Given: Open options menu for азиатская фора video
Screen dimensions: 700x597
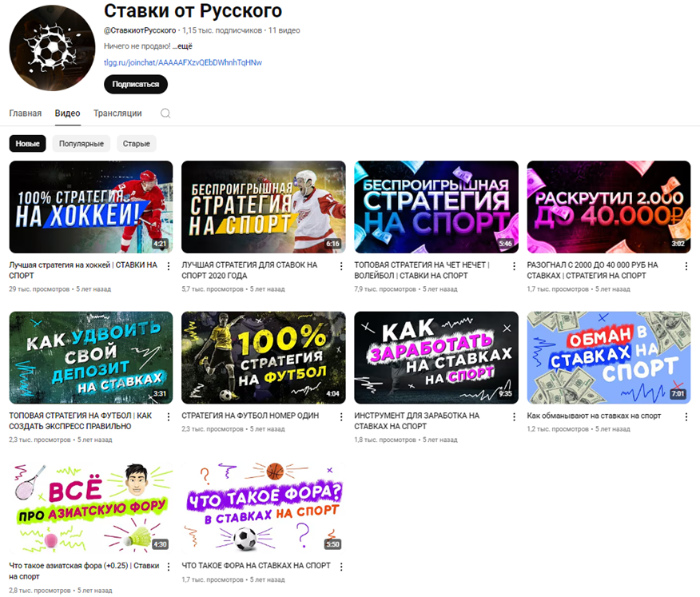Looking at the screenshot, I should tap(169, 567).
